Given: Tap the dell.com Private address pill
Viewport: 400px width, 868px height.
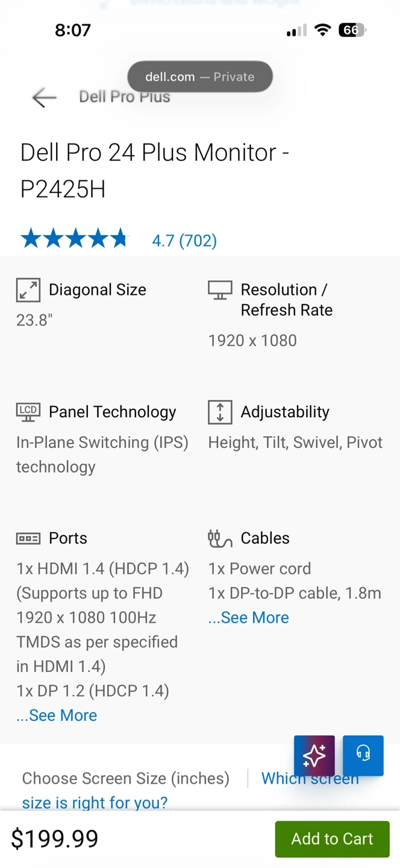Looking at the screenshot, I should point(200,77).
